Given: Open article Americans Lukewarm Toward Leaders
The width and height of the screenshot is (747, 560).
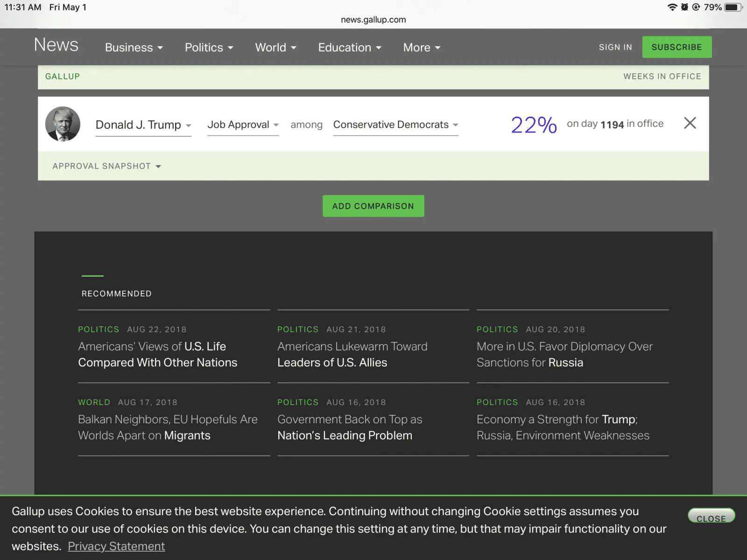Looking at the screenshot, I should click(352, 354).
